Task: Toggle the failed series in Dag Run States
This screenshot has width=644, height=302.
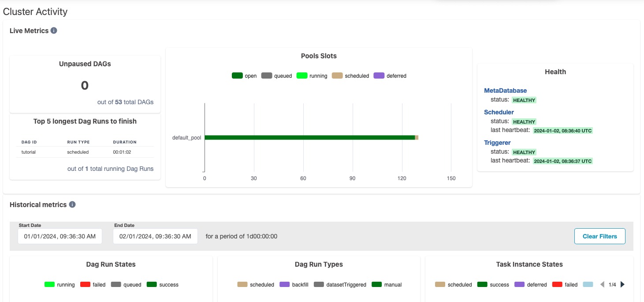Action: [x=85, y=285]
